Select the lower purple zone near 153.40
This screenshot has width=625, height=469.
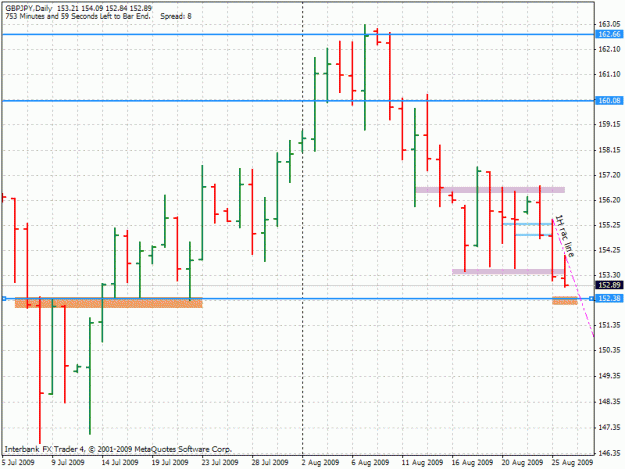[508, 272]
